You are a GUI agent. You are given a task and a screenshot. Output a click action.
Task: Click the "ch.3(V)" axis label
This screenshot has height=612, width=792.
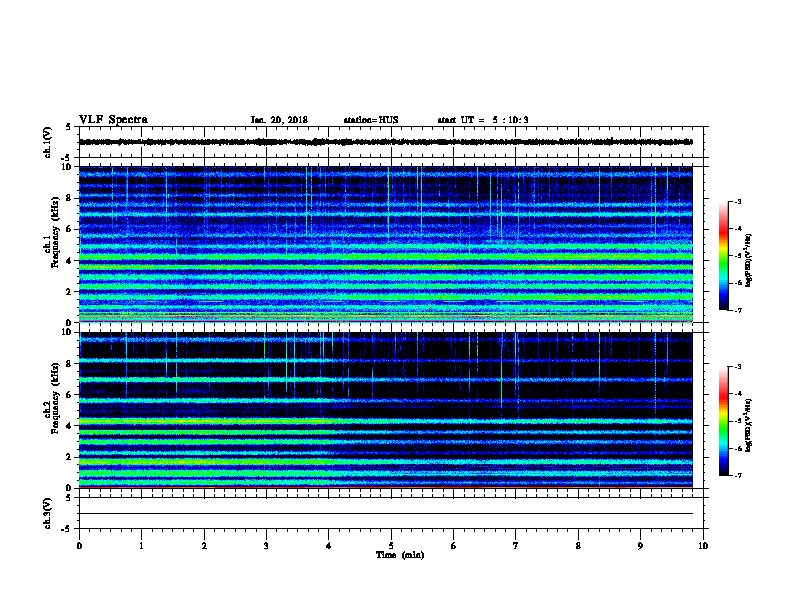tap(48, 513)
